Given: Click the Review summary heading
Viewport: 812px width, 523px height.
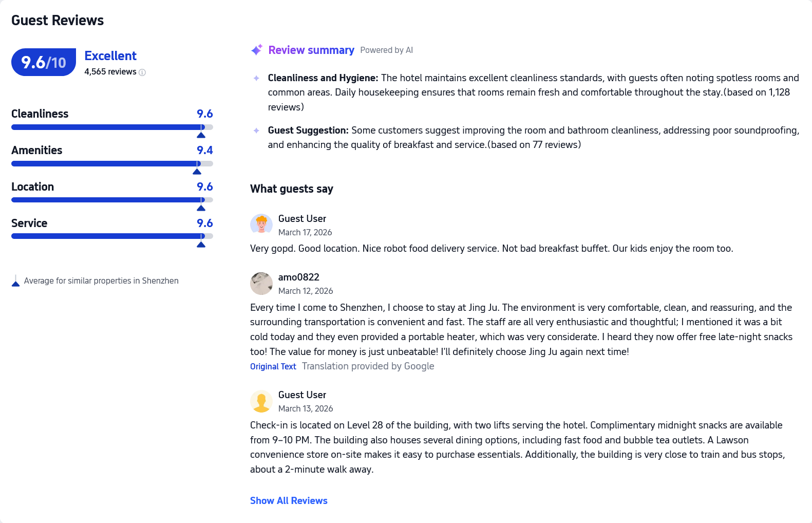Looking at the screenshot, I should point(311,50).
